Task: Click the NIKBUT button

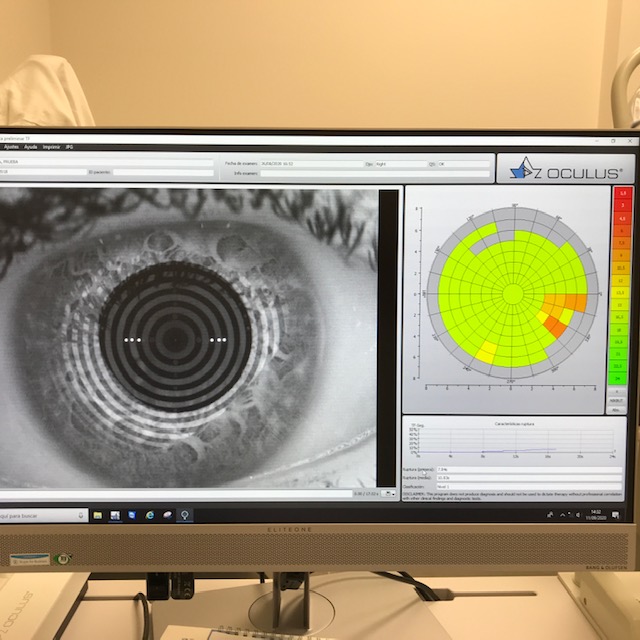Action: 616,401
